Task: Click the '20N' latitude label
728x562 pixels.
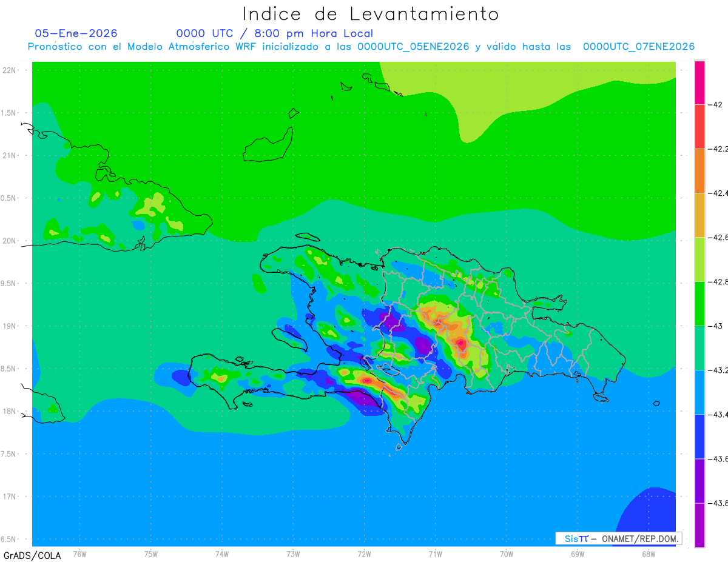Action: [x=10, y=241]
